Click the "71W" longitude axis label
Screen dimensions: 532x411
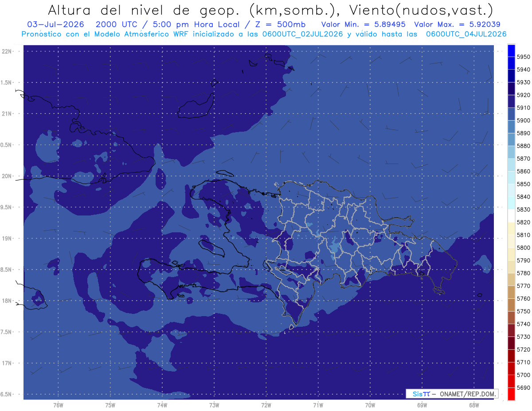pos(318,406)
